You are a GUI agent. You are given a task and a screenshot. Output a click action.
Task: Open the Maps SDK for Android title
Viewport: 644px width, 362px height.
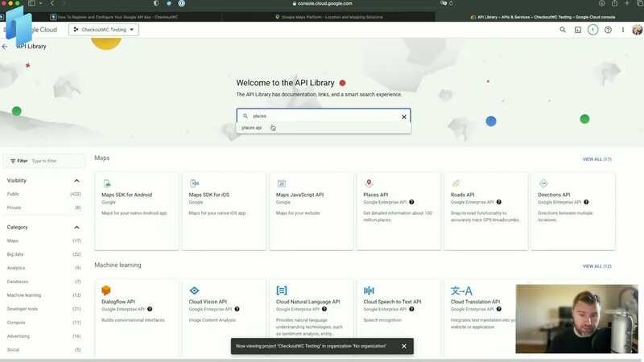(x=126, y=195)
